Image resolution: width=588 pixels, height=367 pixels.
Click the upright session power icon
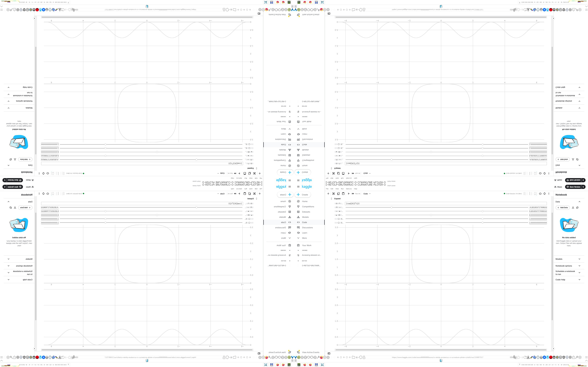[540, 194]
